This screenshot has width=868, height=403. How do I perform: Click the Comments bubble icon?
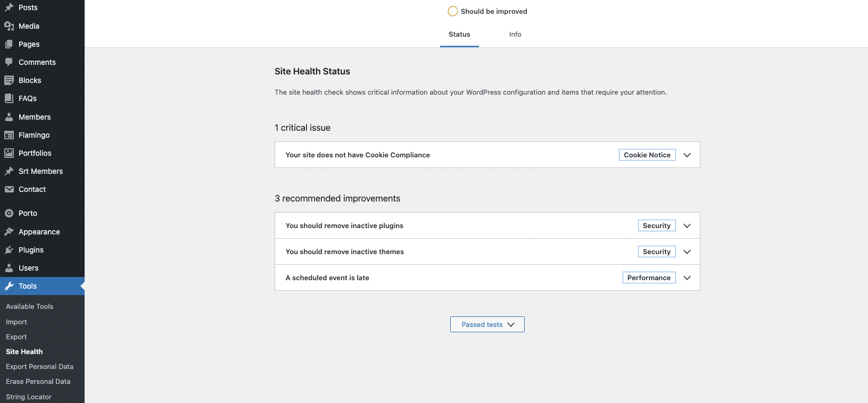(x=9, y=62)
